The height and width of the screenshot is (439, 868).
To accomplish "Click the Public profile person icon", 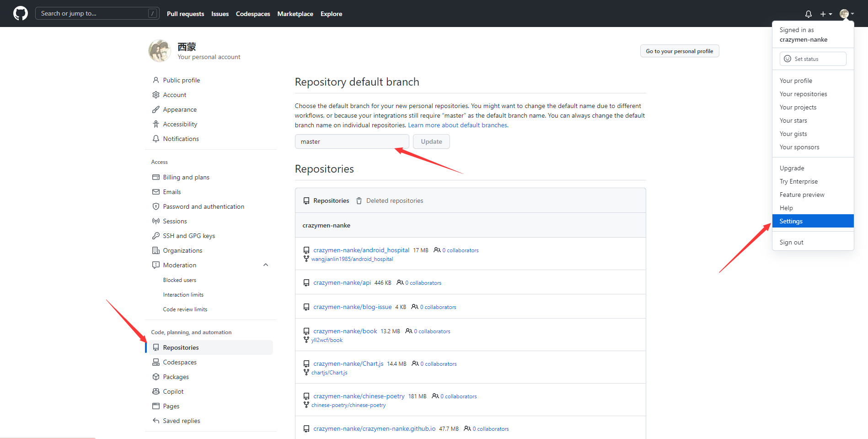I will pyautogui.click(x=156, y=80).
